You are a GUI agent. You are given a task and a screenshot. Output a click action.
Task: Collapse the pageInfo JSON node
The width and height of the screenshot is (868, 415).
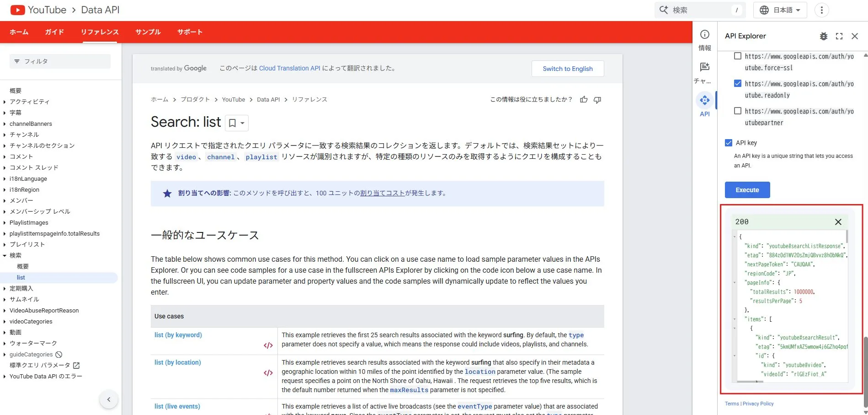point(735,283)
